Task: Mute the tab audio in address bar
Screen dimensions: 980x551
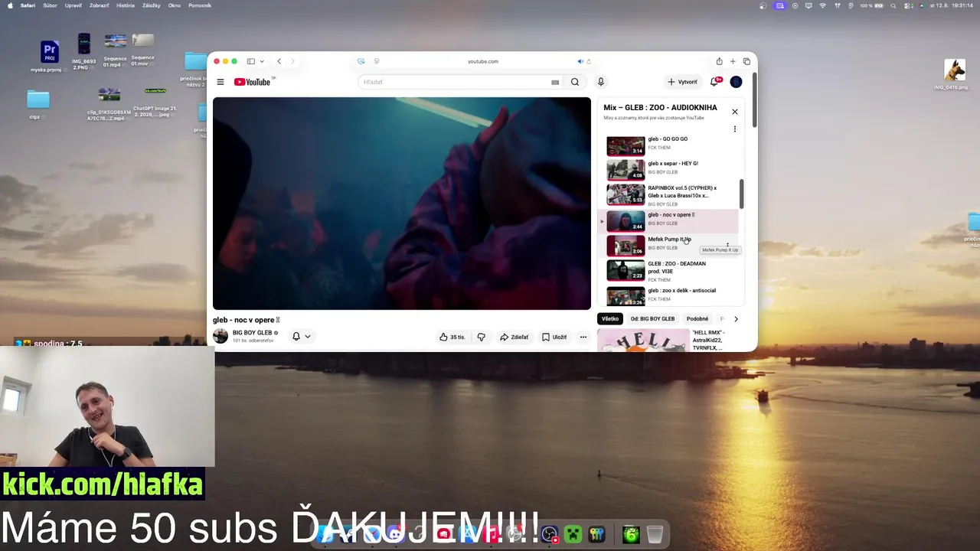Action: point(580,61)
